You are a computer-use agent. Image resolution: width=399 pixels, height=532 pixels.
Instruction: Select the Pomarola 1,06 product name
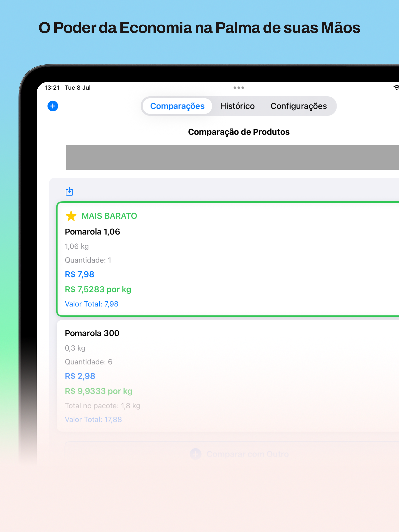click(x=92, y=232)
